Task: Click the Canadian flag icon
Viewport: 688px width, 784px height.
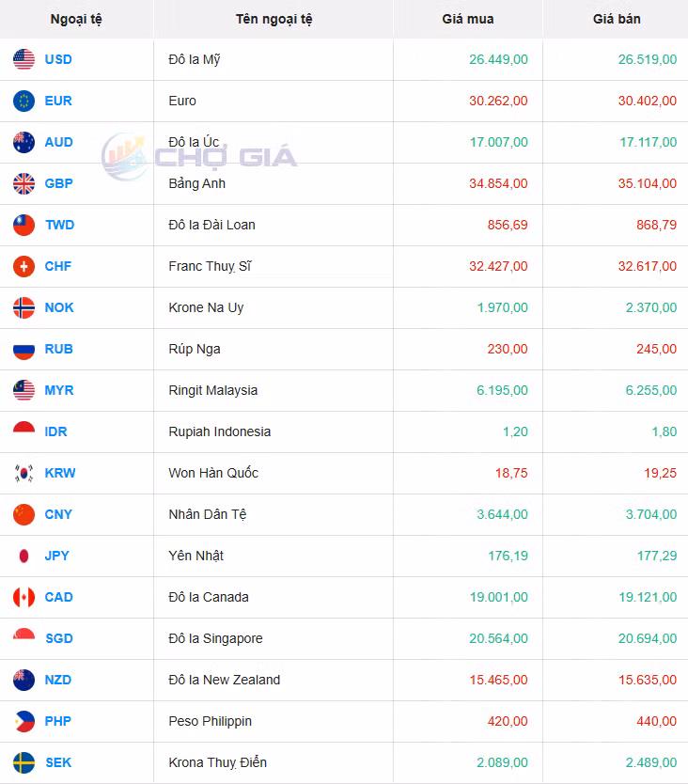Action: pyautogui.click(x=24, y=598)
